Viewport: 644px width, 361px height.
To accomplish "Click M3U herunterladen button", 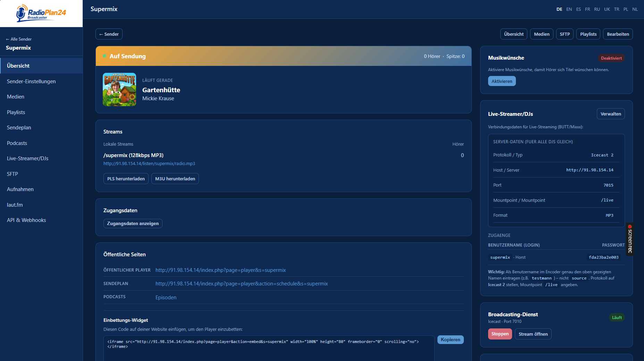I will pos(175,179).
